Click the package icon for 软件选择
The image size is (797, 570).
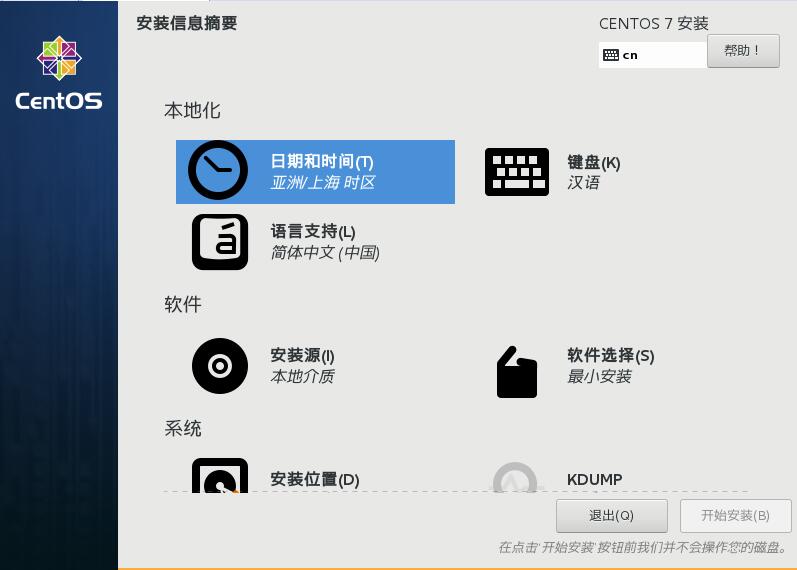(516, 372)
